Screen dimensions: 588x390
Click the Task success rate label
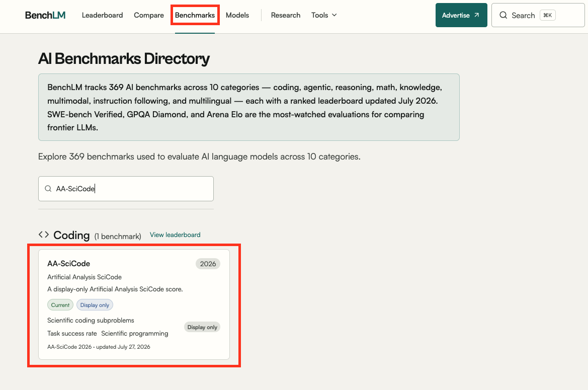pos(72,333)
